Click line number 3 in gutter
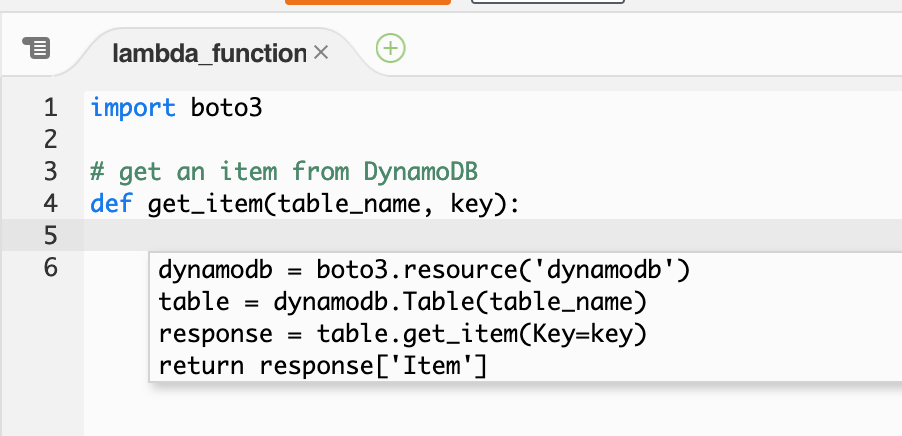The height and width of the screenshot is (436, 902). pyautogui.click(x=51, y=171)
